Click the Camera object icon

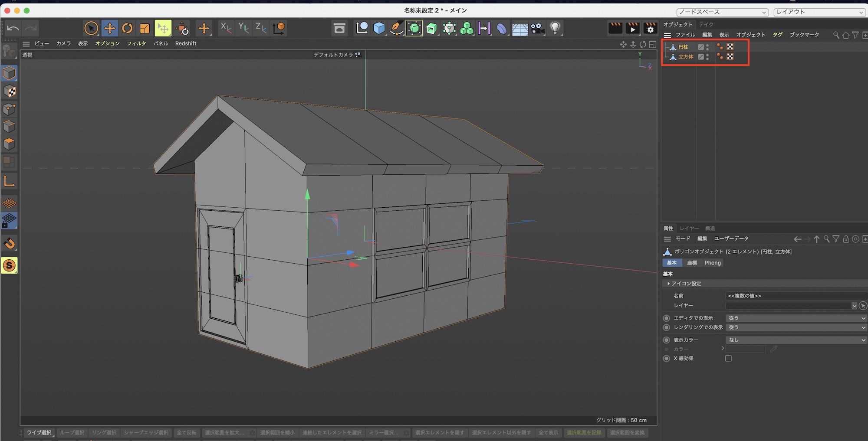[537, 29]
